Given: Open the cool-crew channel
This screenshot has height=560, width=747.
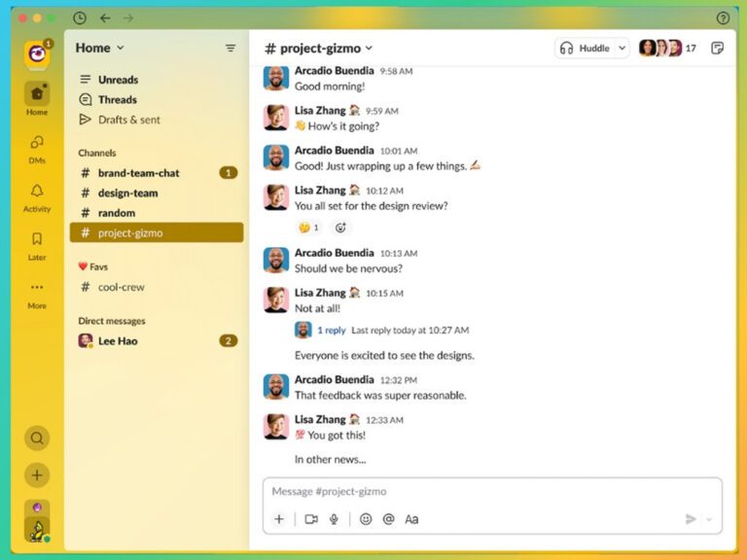Looking at the screenshot, I should [157, 287].
